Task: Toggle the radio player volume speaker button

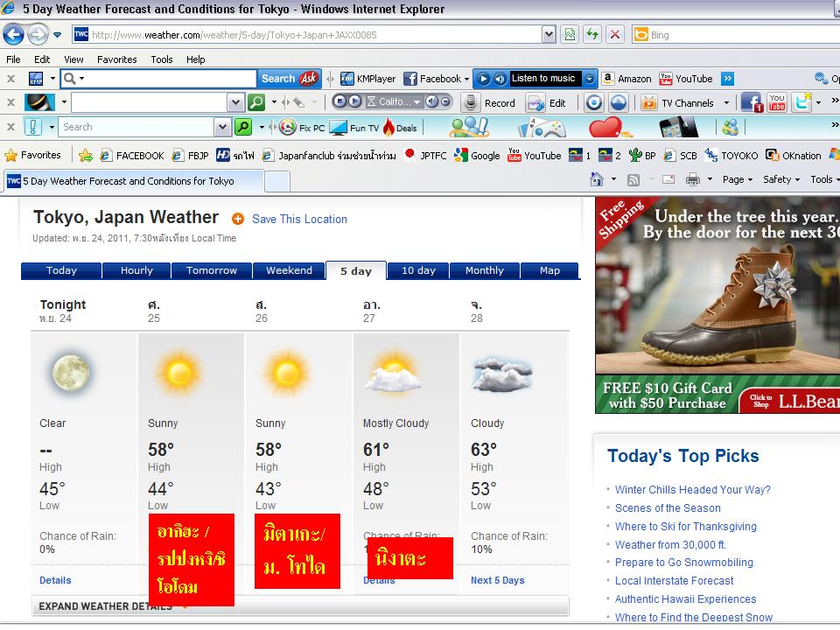Action: pos(431,101)
